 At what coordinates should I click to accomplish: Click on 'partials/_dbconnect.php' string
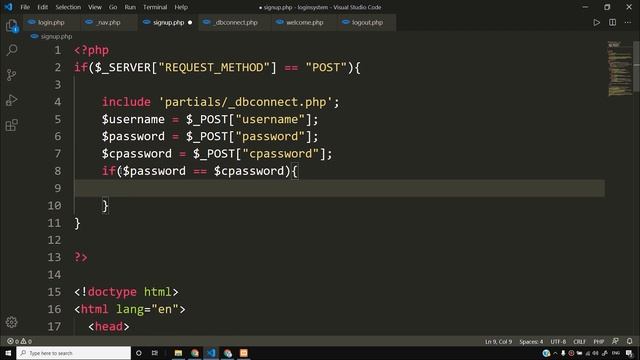point(245,102)
